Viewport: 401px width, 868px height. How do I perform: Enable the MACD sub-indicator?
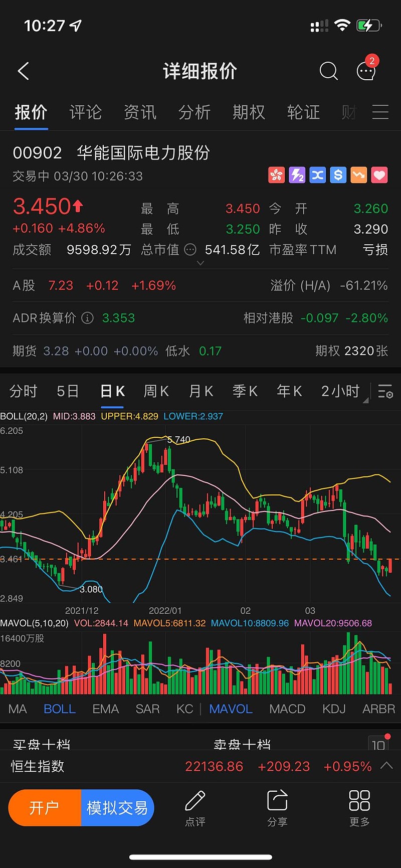point(287,709)
